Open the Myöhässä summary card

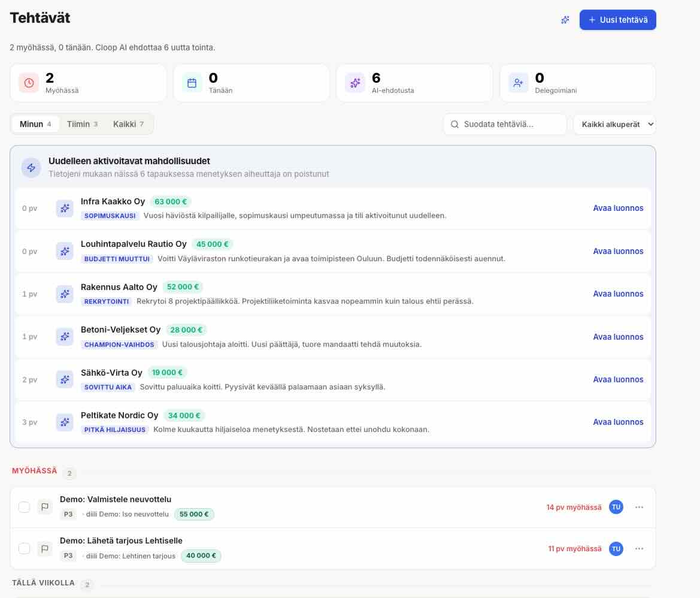(x=89, y=83)
